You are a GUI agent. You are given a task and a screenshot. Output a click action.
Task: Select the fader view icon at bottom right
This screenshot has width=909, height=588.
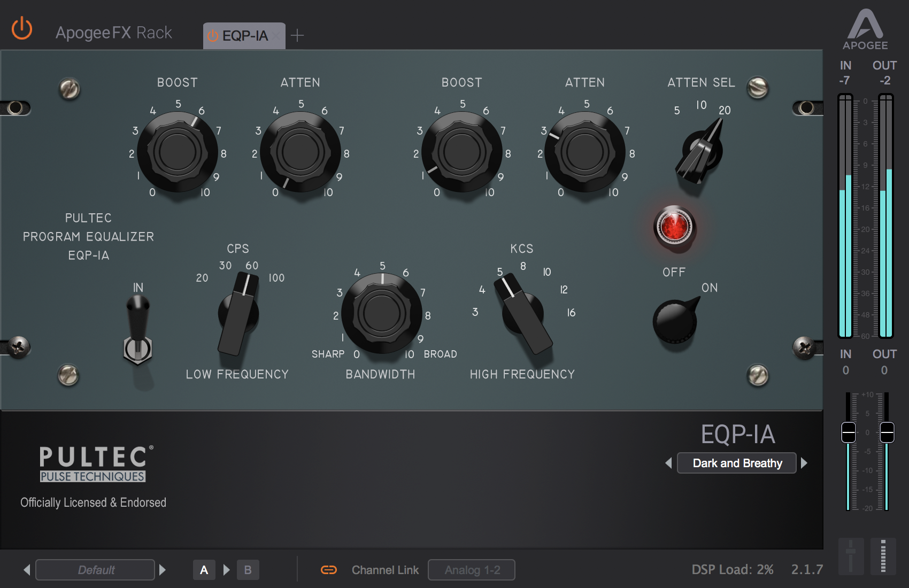tap(850, 556)
